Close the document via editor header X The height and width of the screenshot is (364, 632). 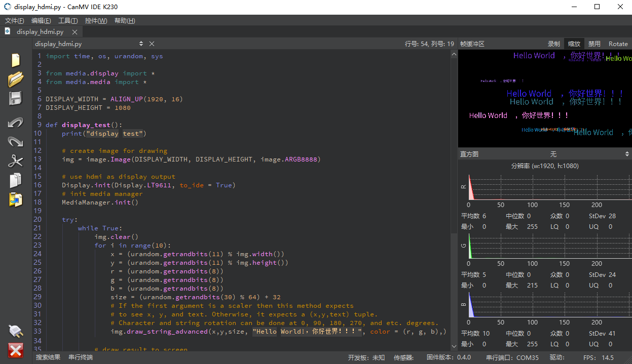pyautogui.click(x=152, y=44)
